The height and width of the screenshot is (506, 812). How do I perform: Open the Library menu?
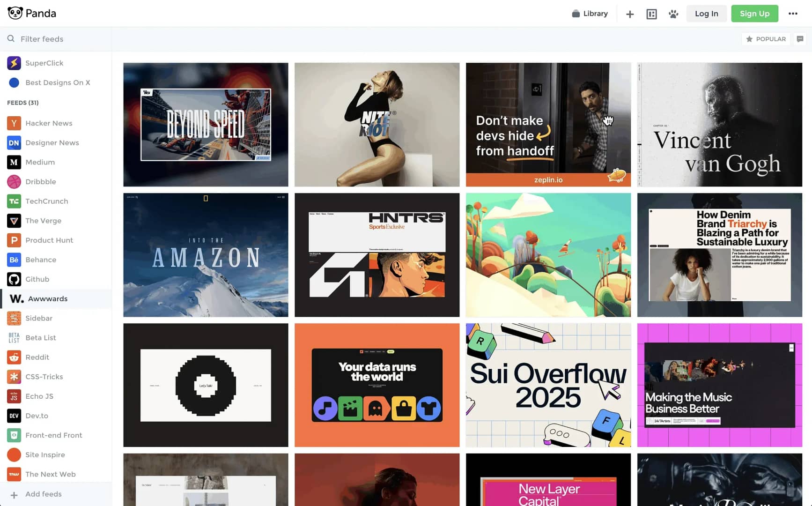click(590, 14)
